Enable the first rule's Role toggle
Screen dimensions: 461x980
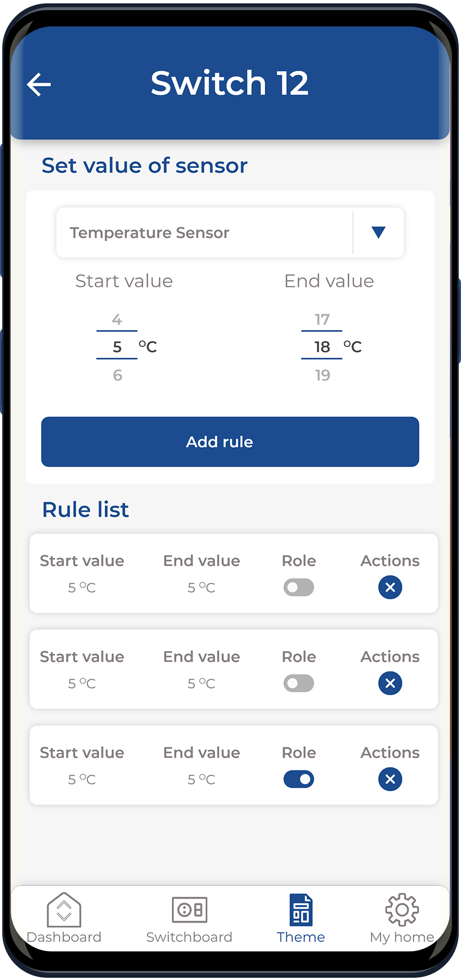pos(299,587)
